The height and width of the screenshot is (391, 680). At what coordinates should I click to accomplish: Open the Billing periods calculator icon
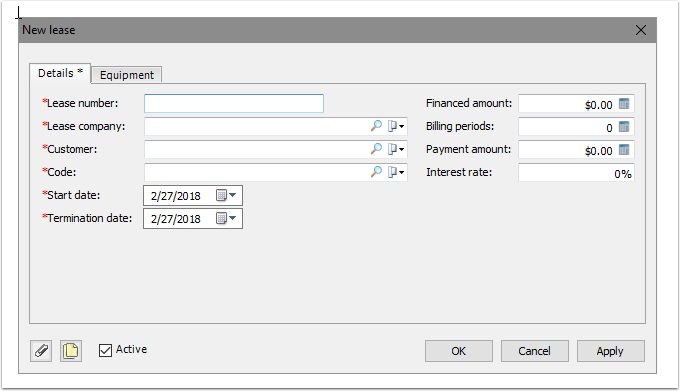(624, 127)
